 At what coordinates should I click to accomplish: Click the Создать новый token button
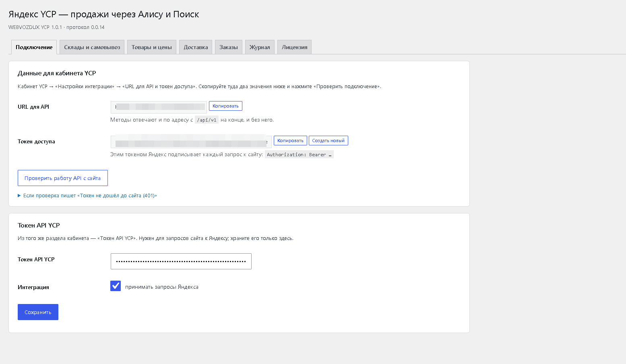tap(328, 141)
